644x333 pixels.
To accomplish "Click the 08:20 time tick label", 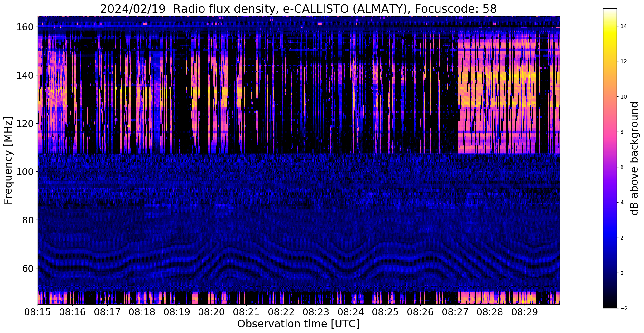I will [x=212, y=312].
